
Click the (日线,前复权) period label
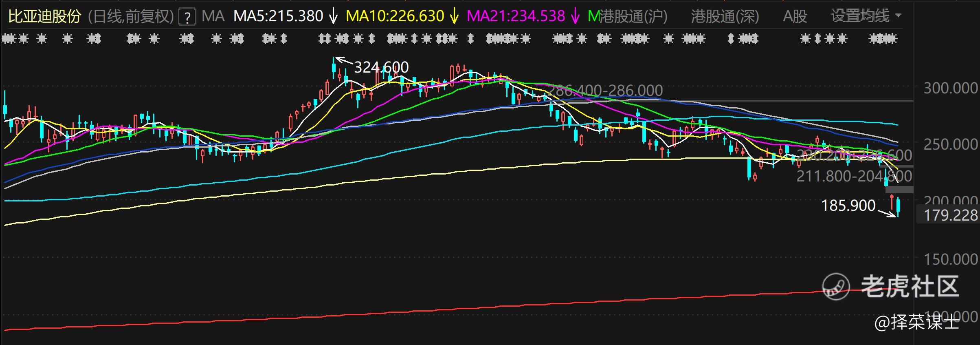coord(131,16)
